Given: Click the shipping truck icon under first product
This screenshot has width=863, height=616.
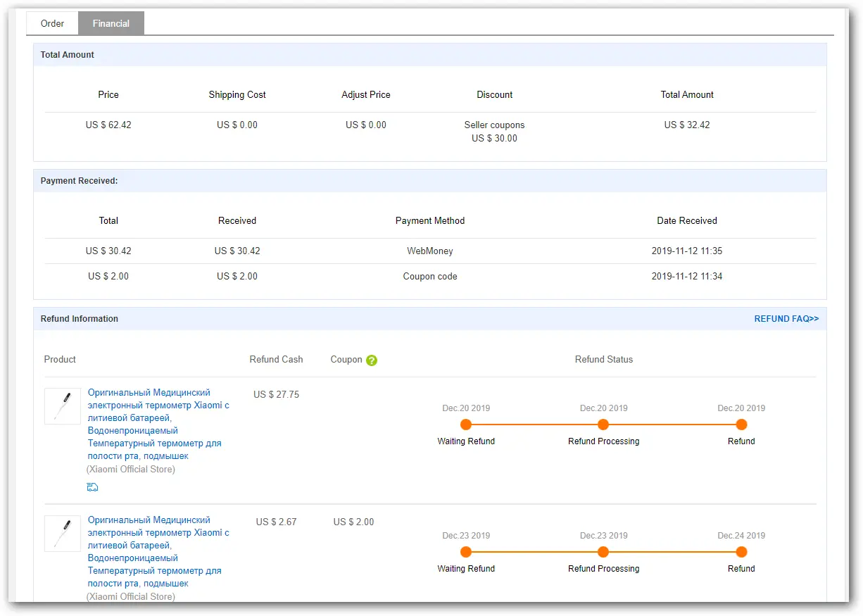Looking at the screenshot, I should click(x=92, y=486).
